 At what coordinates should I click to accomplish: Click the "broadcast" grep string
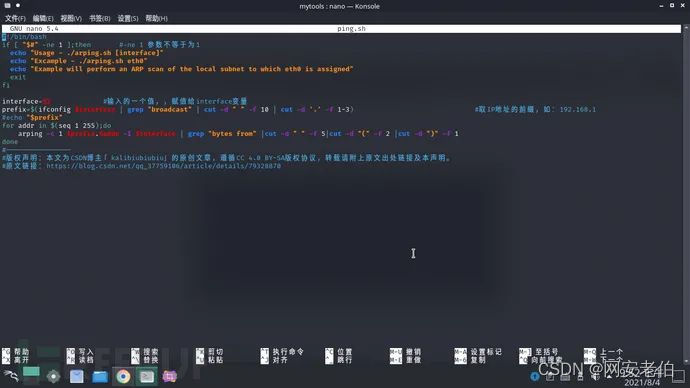(170, 110)
